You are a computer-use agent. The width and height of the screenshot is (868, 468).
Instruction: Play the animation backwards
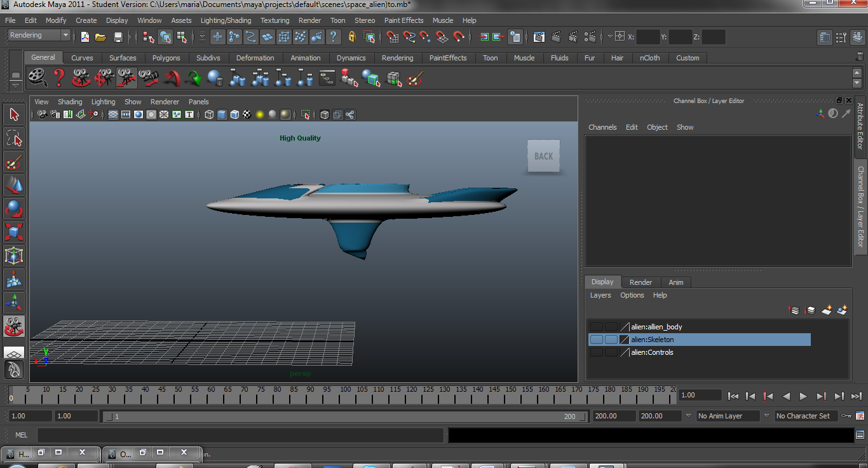pos(786,396)
